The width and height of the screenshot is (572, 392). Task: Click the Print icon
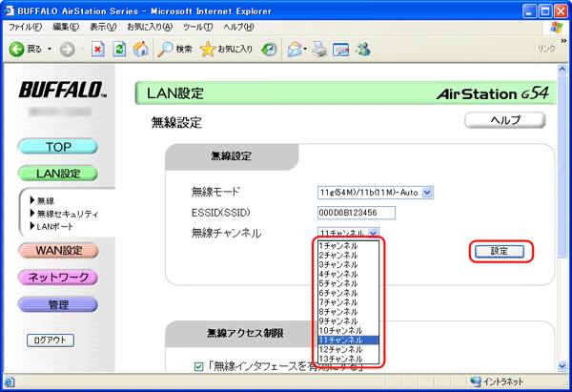pos(319,50)
